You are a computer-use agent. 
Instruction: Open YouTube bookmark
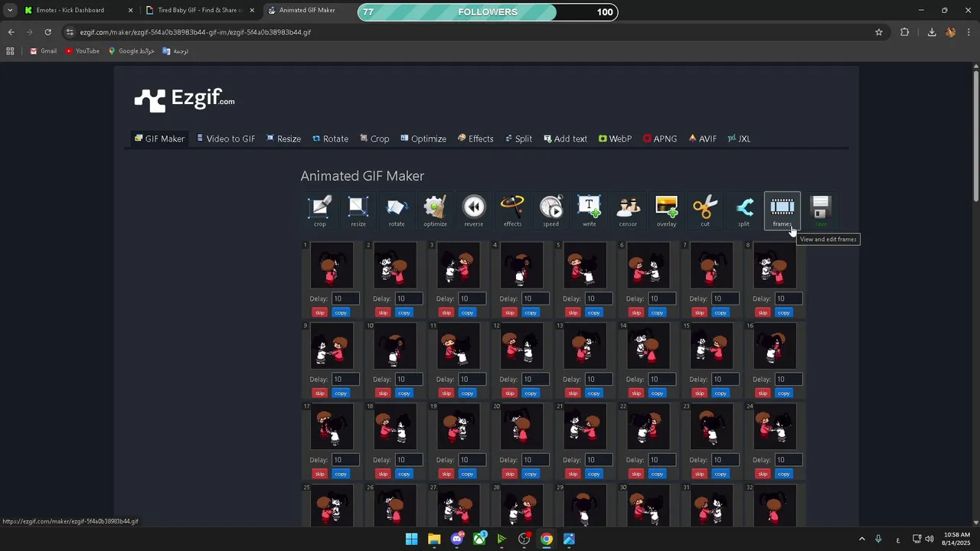(x=83, y=51)
